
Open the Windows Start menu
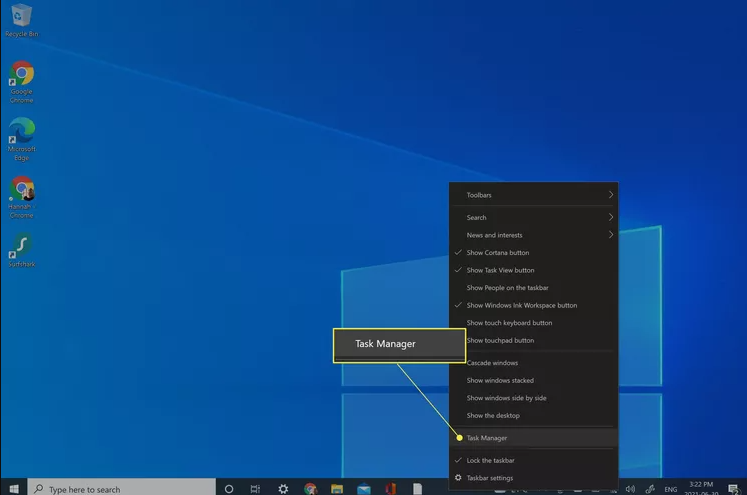pyautogui.click(x=14, y=489)
